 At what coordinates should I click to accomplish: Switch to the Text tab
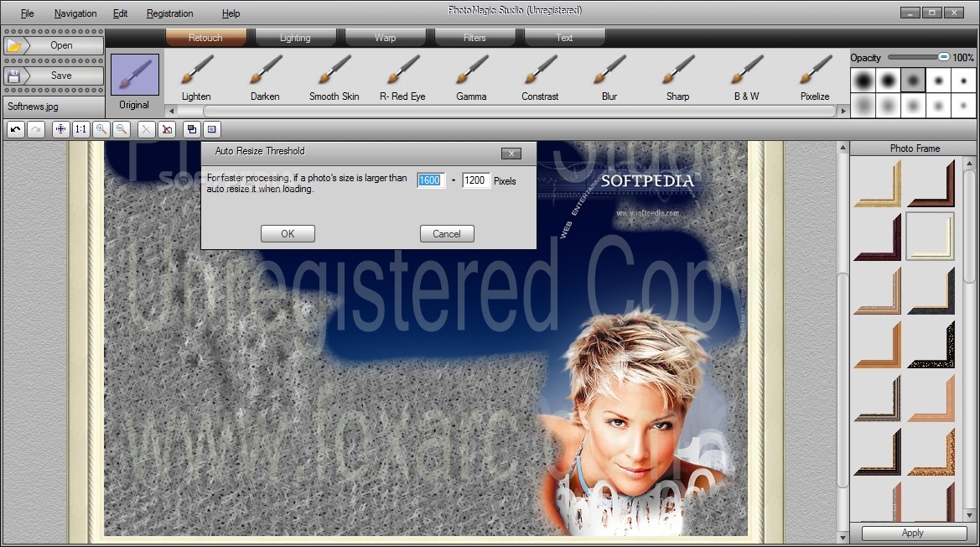pyautogui.click(x=564, y=38)
